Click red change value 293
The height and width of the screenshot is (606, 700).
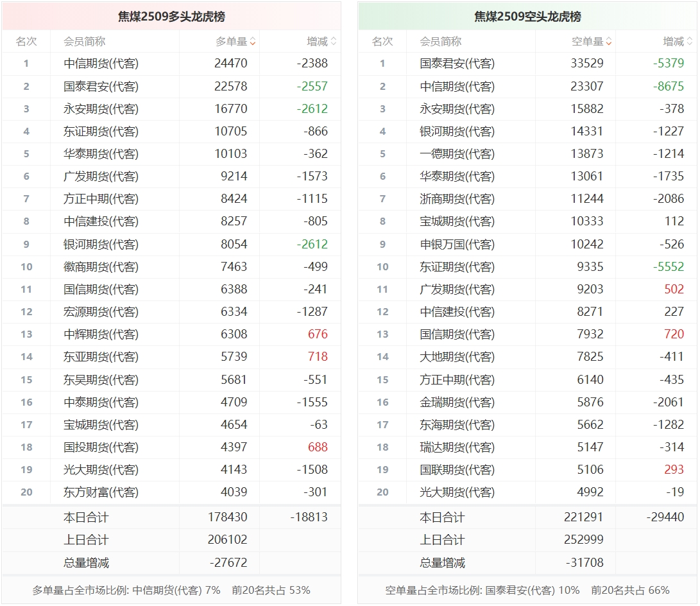pos(674,470)
